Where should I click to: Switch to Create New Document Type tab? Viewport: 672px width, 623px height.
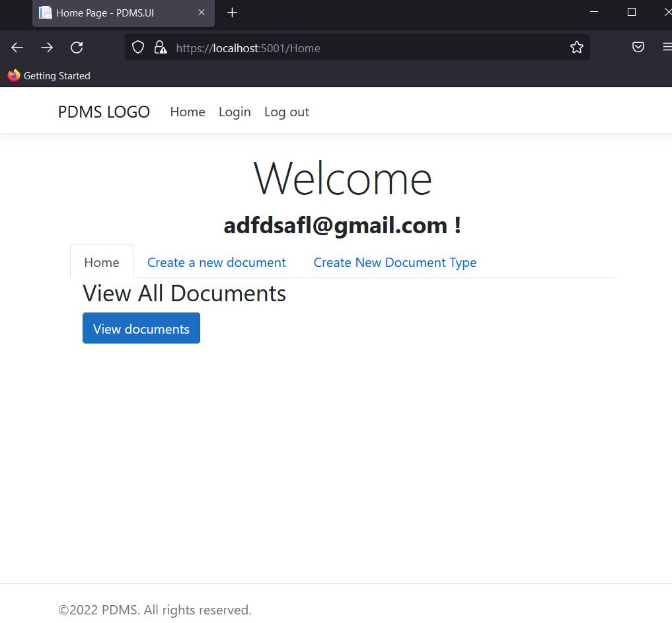coord(394,262)
